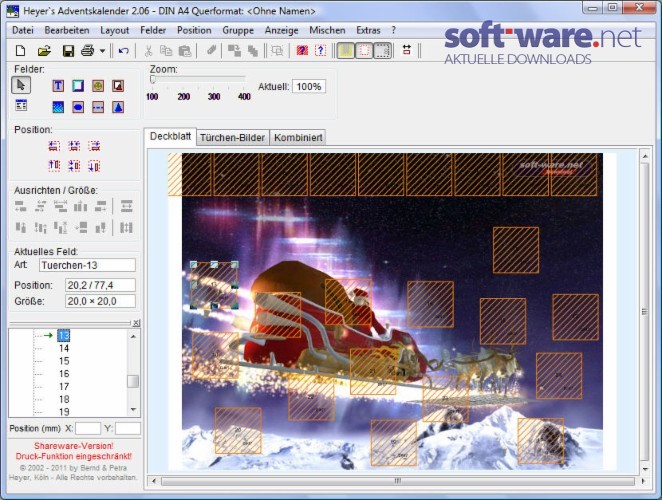Switch to the Deckblatt tab
Viewport: 662px width, 500px height.
[170, 136]
